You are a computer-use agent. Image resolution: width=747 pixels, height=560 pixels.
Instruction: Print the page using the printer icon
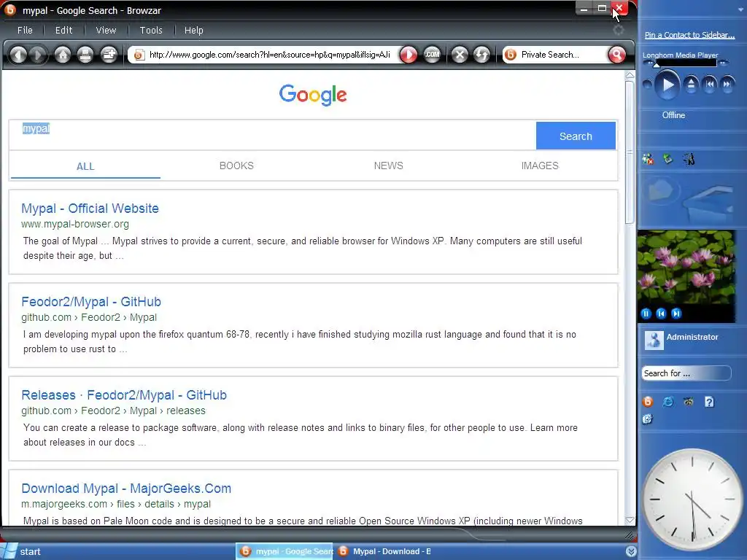85,55
